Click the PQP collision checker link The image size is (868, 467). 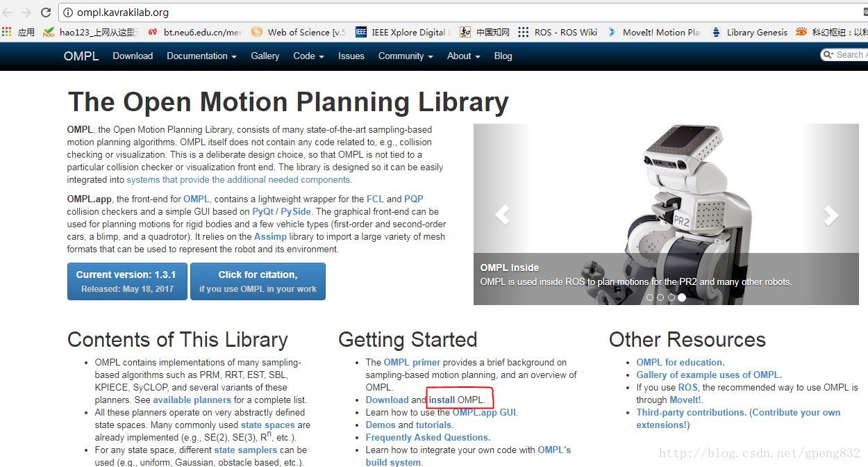click(414, 199)
